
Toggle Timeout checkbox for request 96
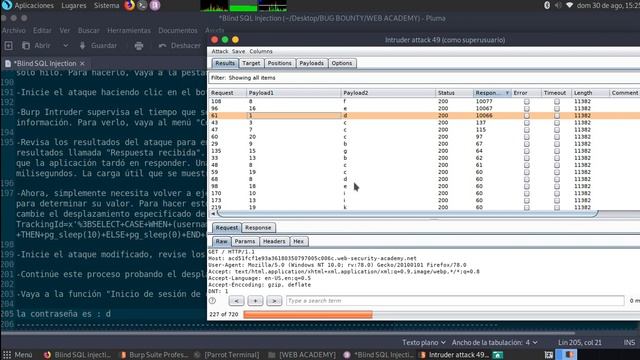pos(557,109)
